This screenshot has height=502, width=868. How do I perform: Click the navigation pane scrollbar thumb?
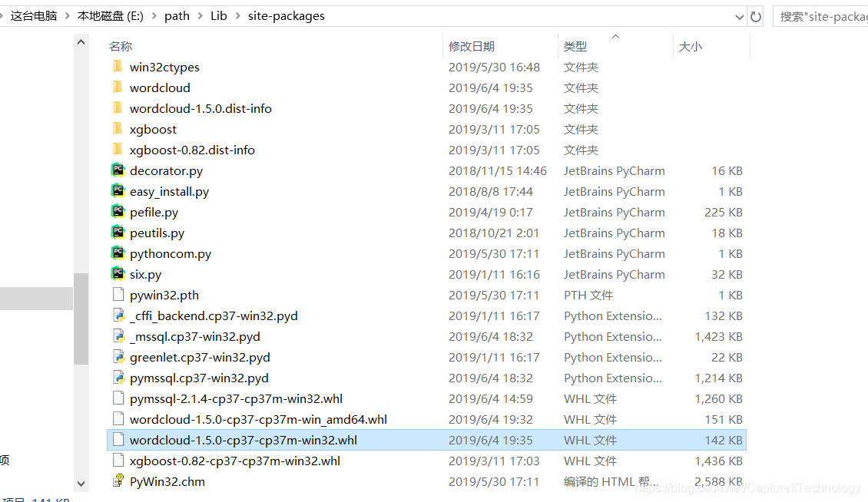point(81,319)
